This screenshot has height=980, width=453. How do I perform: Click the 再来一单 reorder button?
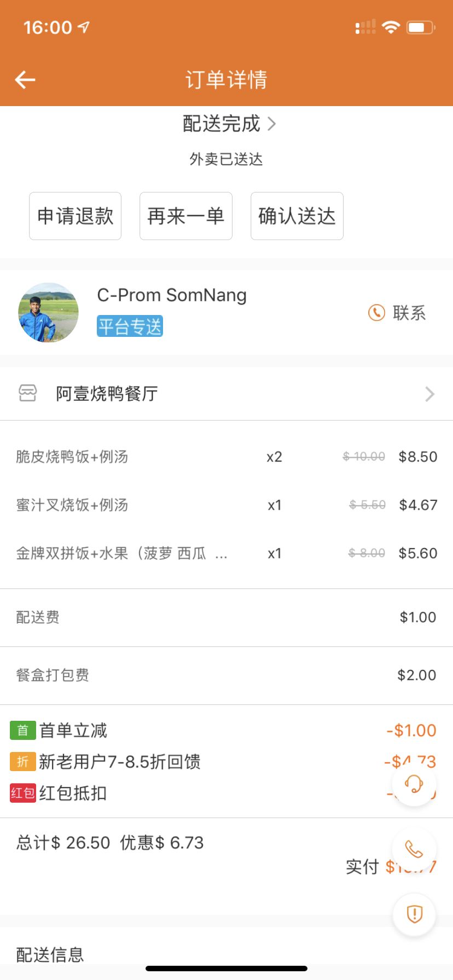(186, 216)
